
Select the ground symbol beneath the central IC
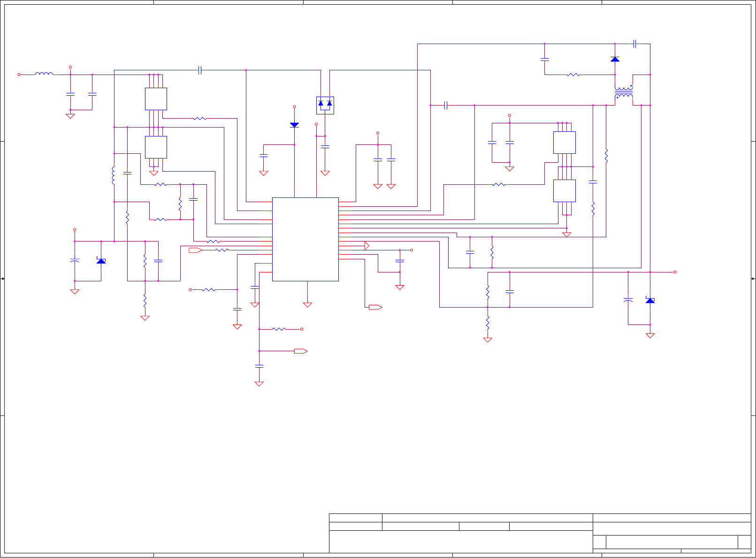click(307, 305)
